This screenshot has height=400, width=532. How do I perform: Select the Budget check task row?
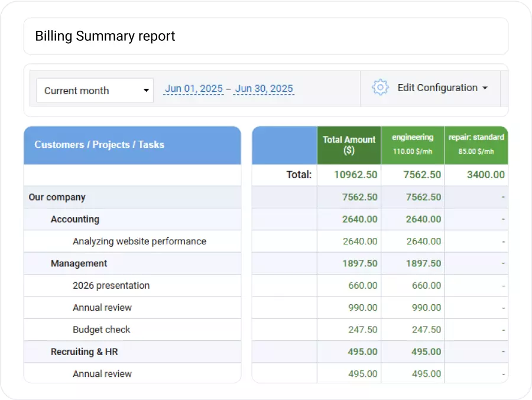132,330
